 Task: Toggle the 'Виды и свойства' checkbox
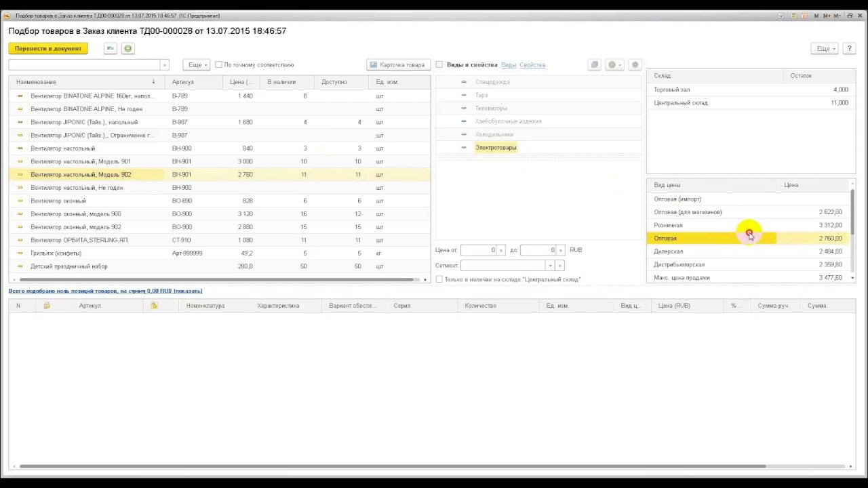tap(439, 65)
